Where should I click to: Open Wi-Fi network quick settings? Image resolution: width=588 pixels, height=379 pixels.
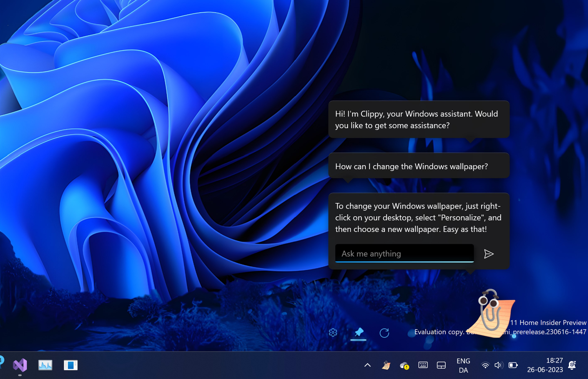[485, 365]
